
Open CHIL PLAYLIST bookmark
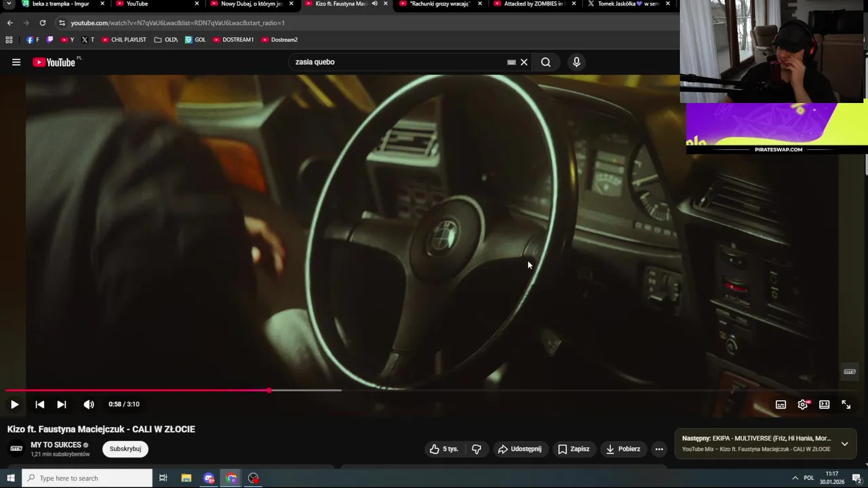coord(123,40)
